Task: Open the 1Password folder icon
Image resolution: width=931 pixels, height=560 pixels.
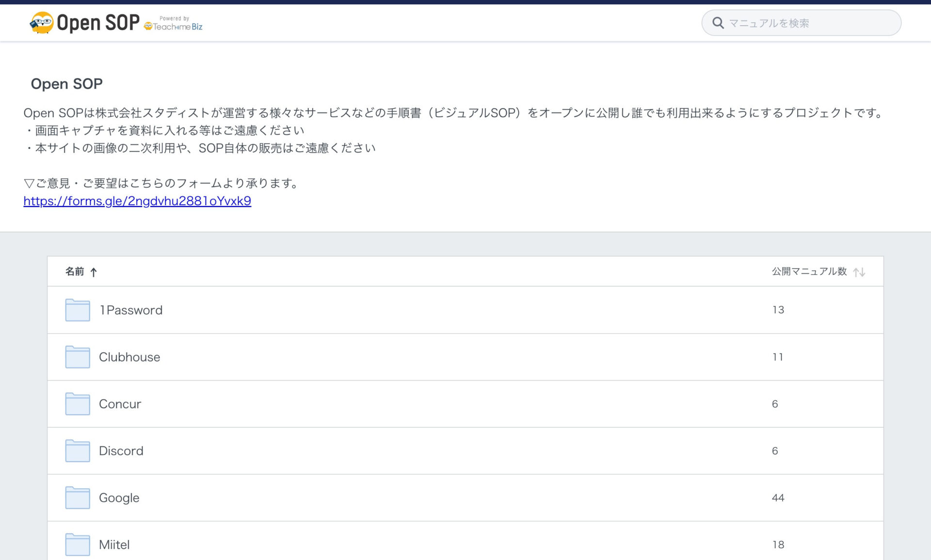Action: click(x=78, y=310)
